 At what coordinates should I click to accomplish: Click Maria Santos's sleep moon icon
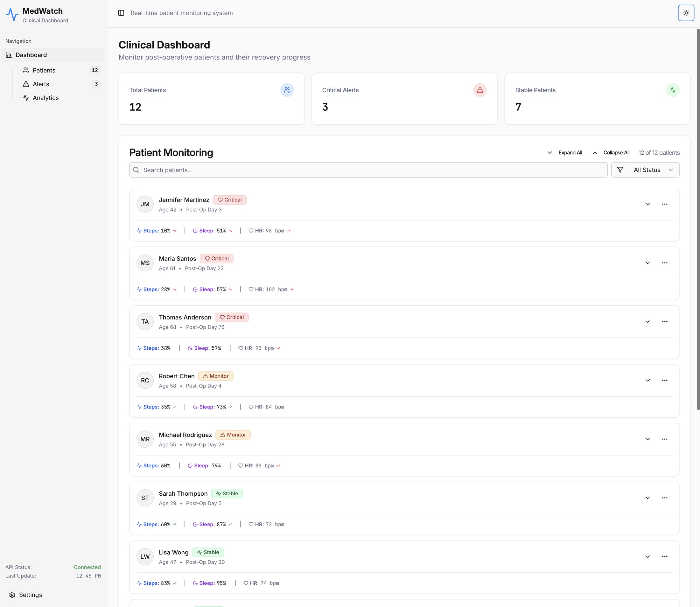(x=195, y=290)
